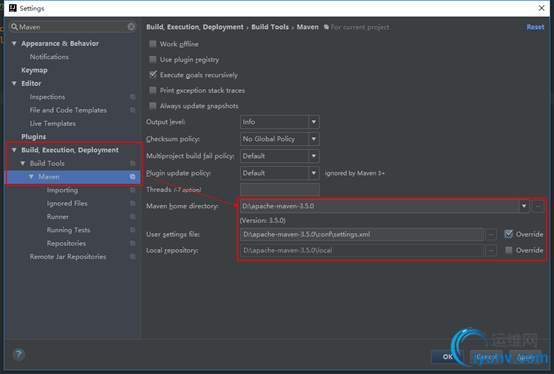Viewport: 554px width, 374px height.
Task: Open Live Templates settings
Action: point(53,124)
